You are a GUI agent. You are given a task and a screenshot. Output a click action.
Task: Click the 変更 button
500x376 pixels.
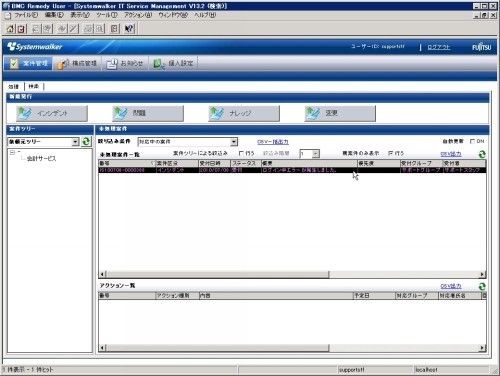coord(340,113)
